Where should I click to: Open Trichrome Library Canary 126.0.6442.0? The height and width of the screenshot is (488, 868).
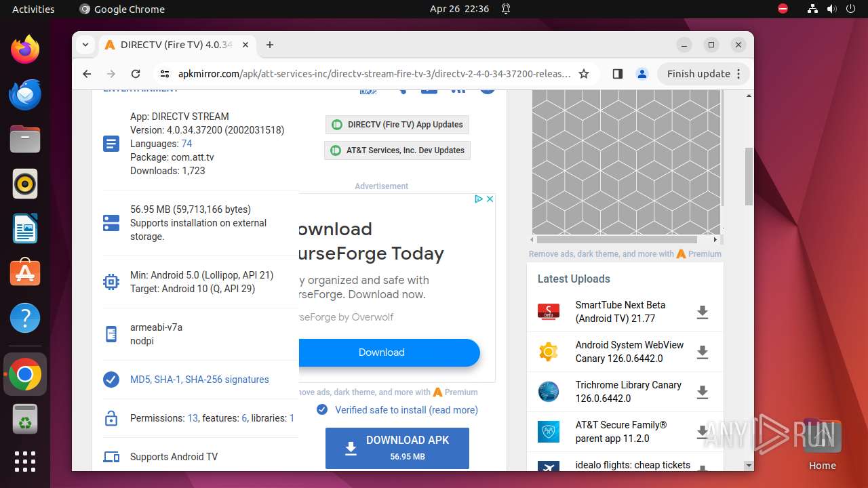[629, 392]
